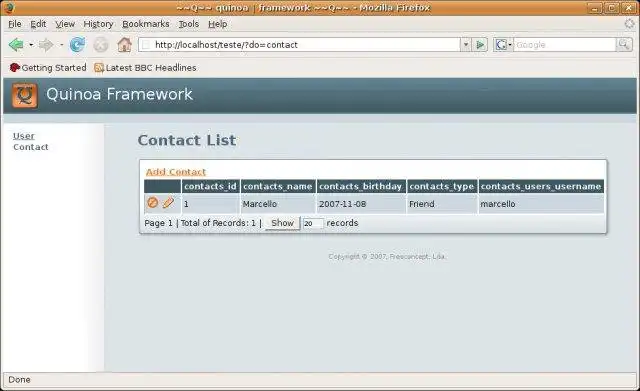Open the History menu
This screenshot has height=391, width=640.
[x=98, y=24]
